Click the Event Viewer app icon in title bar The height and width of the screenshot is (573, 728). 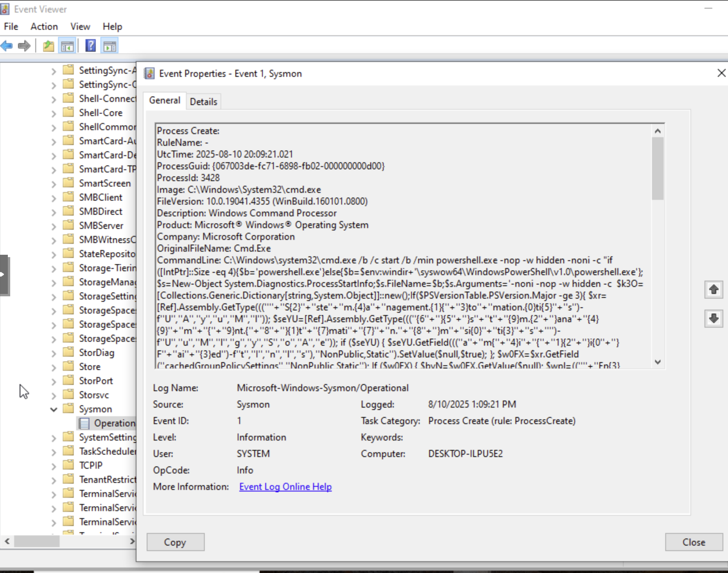tap(5, 9)
